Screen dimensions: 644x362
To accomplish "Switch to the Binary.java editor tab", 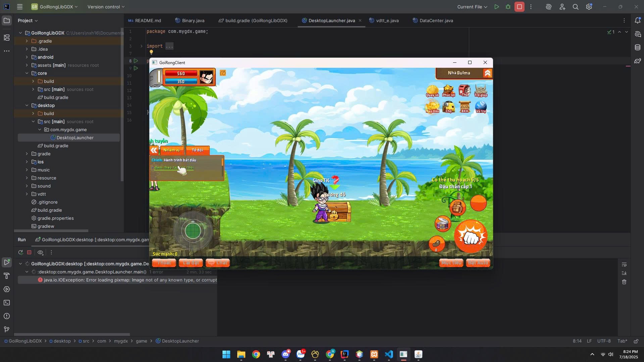I will pos(190,20).
